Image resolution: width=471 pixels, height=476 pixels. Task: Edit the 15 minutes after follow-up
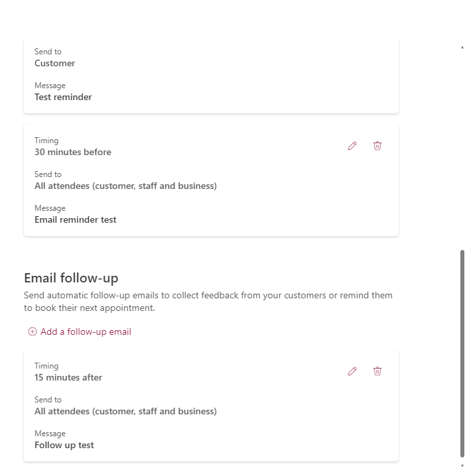point(352,371)
